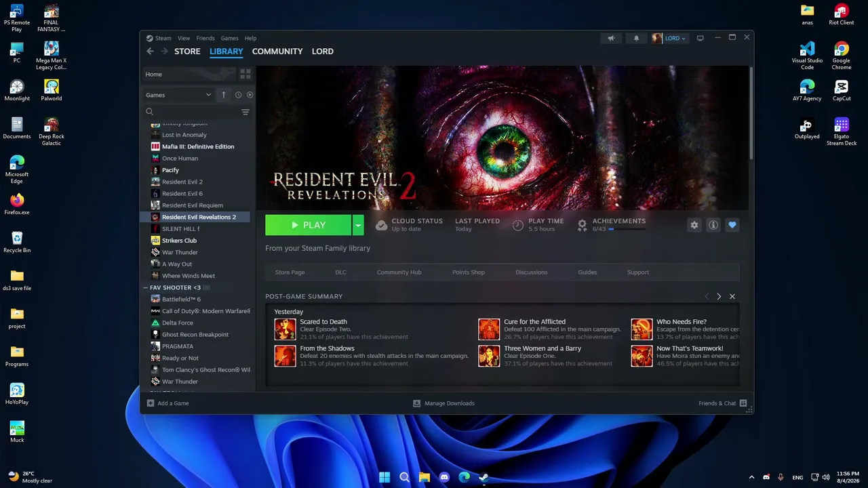Image resolution: width=868 pixels, height=488 pixels.
Task: Go forward with the Steam forward arrow
Action: point(164,52)
